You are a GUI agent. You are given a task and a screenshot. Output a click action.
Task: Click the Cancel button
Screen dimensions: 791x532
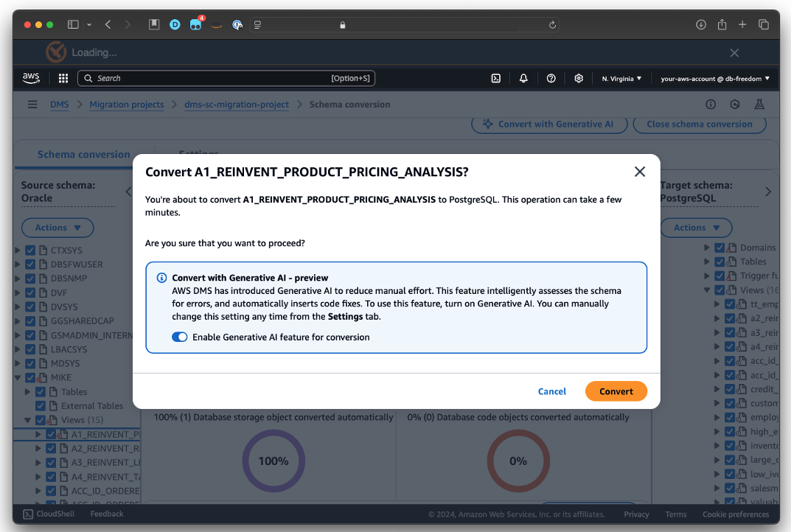552,391
